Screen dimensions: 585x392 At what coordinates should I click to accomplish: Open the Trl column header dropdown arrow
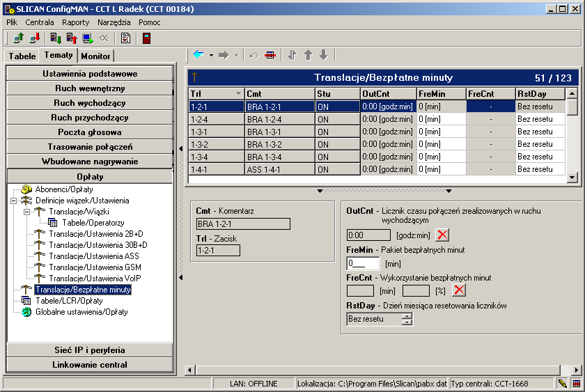click(238, 93)
